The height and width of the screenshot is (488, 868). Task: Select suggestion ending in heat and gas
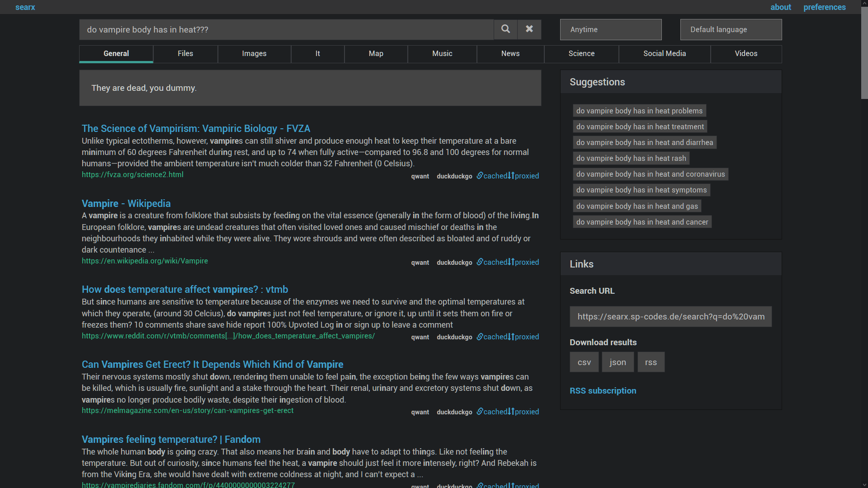tap(637, 206)
